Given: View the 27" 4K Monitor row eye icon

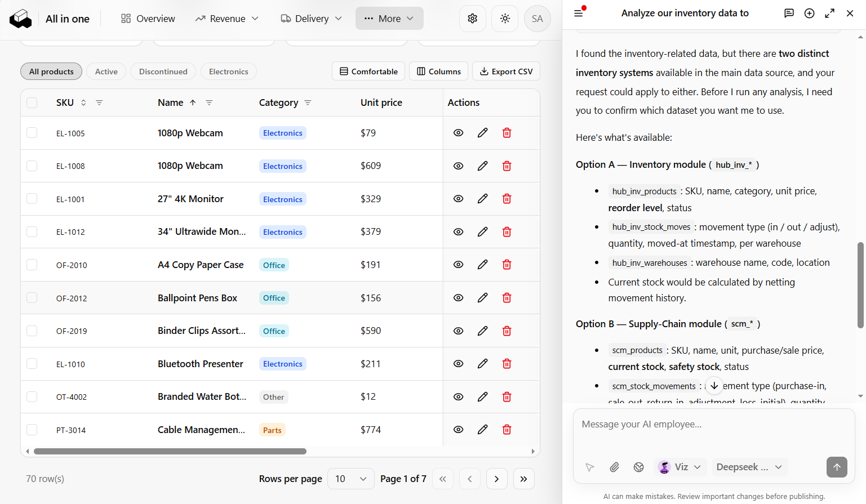Looking at the screenshot, I should point(459,199).
